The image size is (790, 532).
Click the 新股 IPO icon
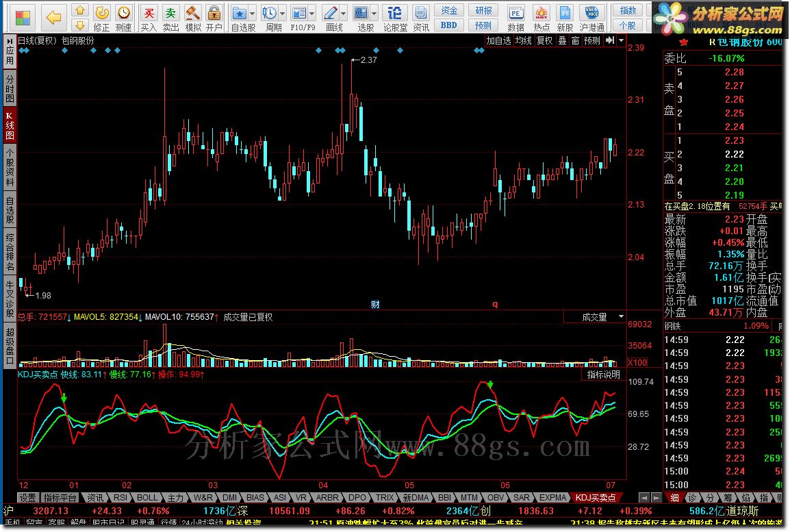coord(565,18)
